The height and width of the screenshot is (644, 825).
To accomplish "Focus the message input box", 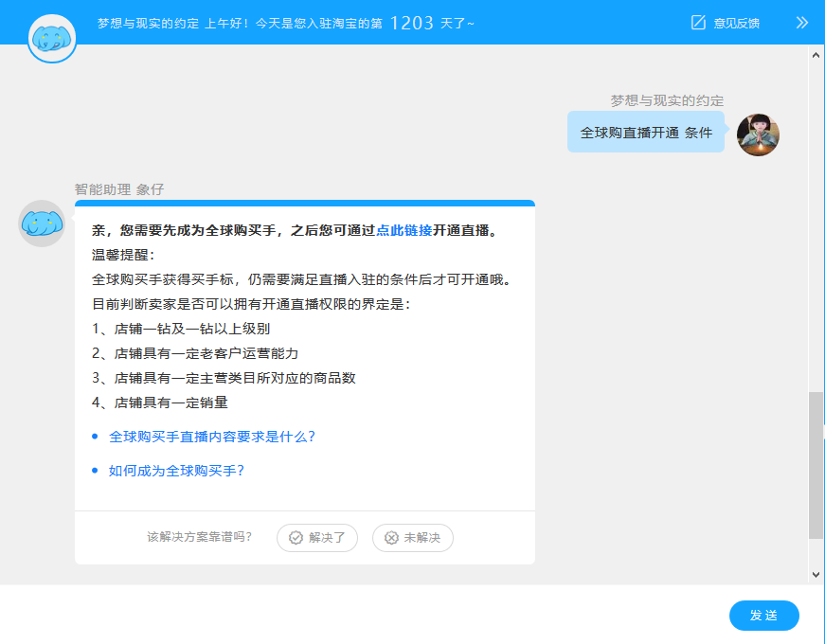I will (x=363, y=615).
